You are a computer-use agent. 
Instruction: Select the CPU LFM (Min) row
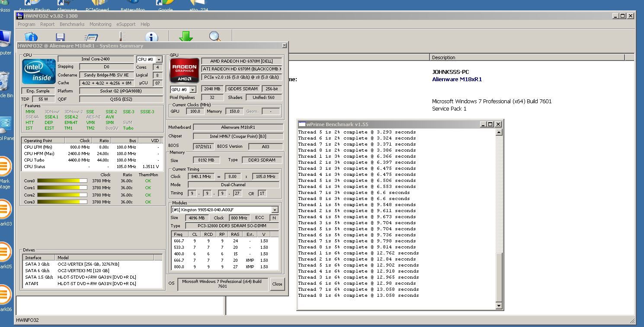click(92, 147)
